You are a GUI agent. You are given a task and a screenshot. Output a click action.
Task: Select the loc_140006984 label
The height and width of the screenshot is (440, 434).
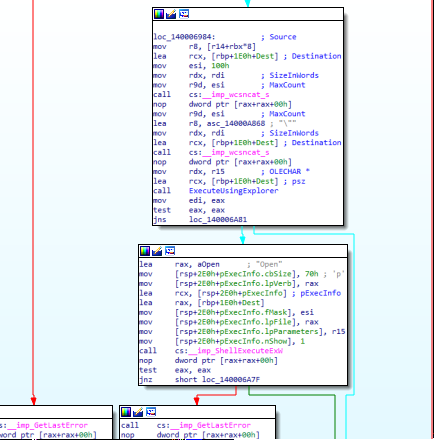pos(184,37)
